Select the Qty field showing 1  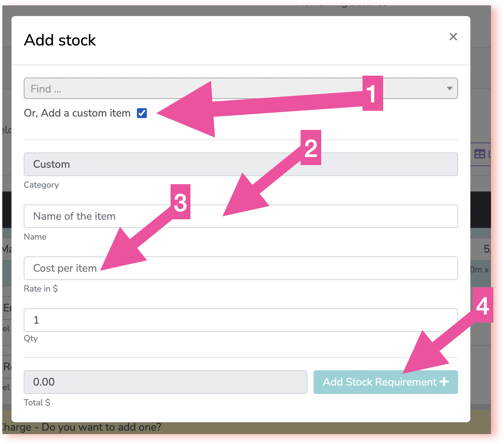(x=241, y=320)
